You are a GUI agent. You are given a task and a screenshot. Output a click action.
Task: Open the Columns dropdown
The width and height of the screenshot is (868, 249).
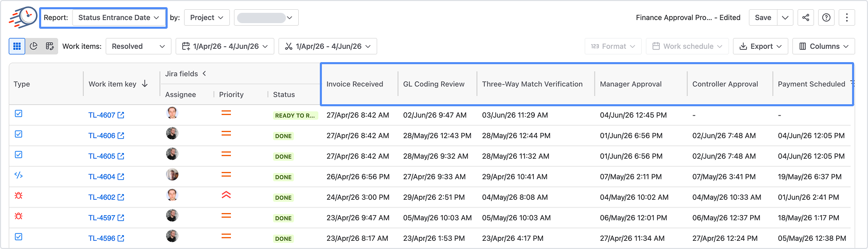pyautogui.click(x=824, y=46)
